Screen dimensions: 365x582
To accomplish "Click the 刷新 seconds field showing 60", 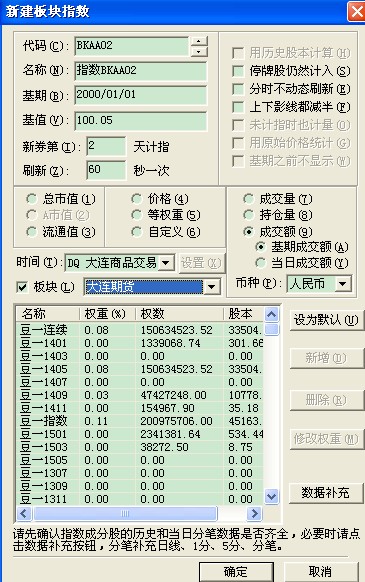I will click(106, 170).
